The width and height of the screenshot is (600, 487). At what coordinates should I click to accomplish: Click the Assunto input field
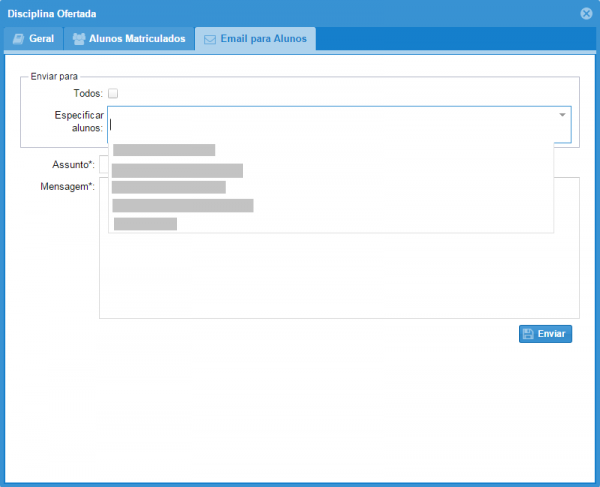(103, 164)
